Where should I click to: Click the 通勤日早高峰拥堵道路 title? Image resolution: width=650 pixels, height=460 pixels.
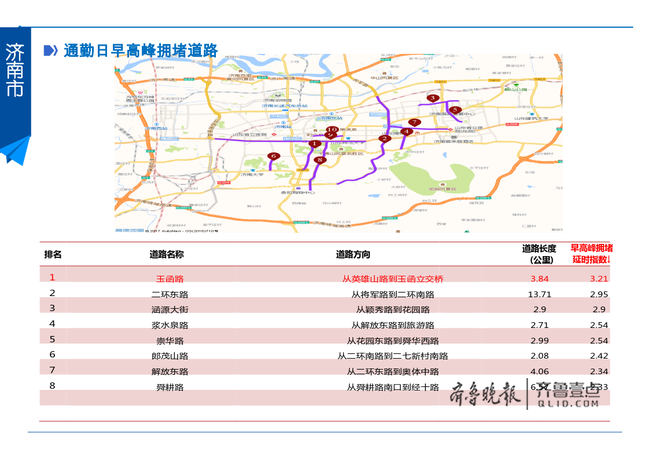click(139, 51)
